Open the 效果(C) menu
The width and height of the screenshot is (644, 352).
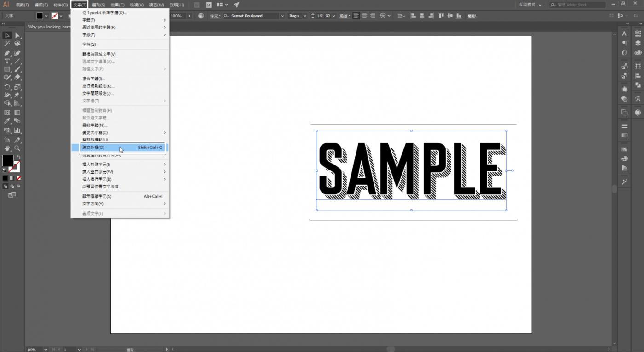(117, 5)
